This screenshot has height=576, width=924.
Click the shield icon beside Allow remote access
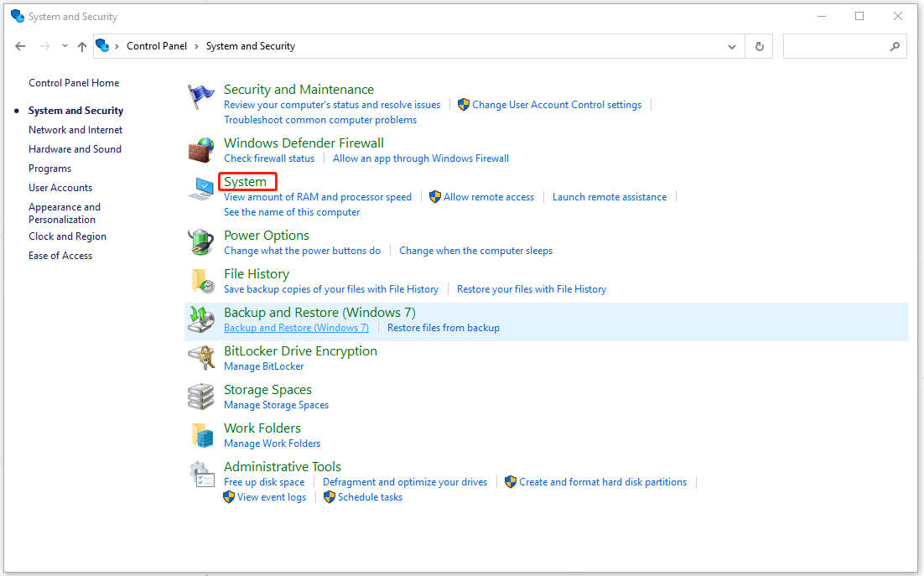tap(435, 197)
